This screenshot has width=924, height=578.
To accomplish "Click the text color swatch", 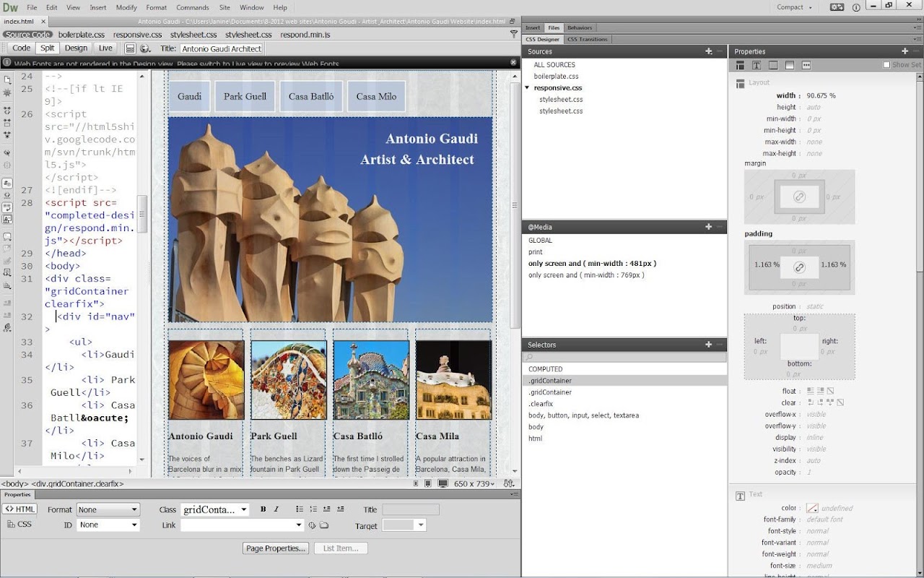I will (x=812, y=508).
